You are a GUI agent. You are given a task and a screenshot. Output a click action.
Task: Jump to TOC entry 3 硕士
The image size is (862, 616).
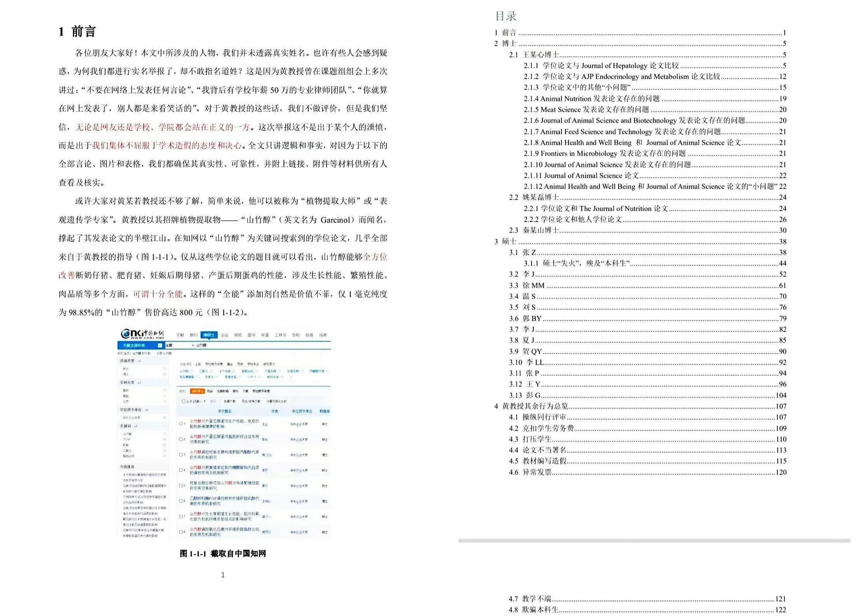click(640, 242)
